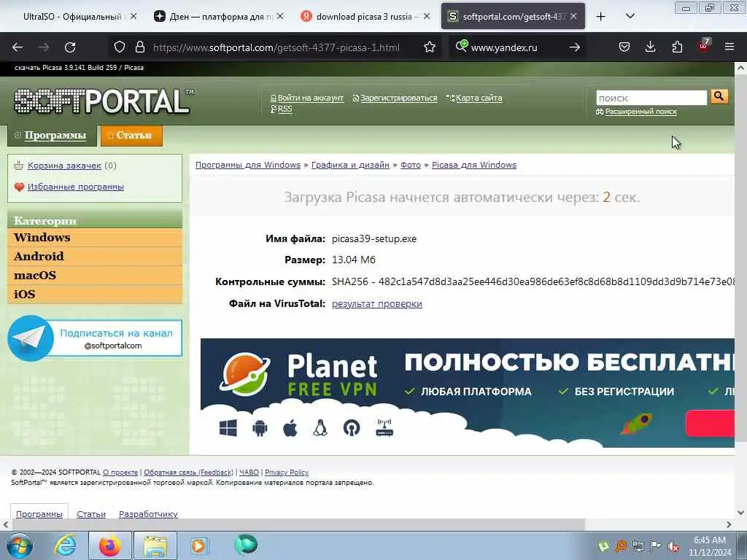Viewport: 747px width, 560px height.
Task: Open Избранные программы link
Action: pos(76,187)
